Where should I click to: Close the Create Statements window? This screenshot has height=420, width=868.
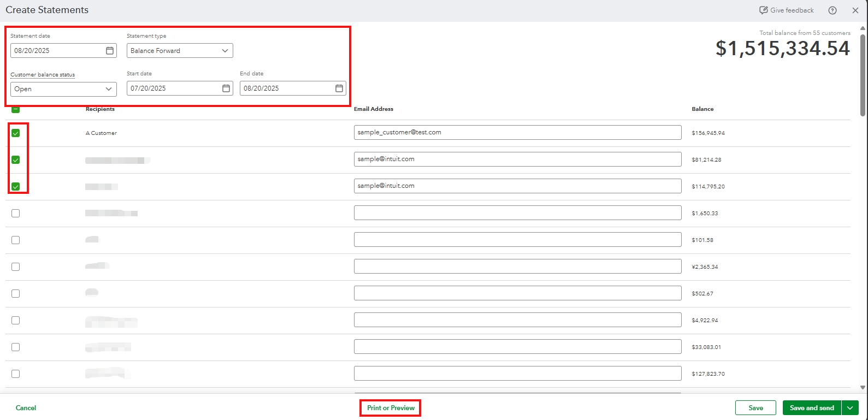855,10
